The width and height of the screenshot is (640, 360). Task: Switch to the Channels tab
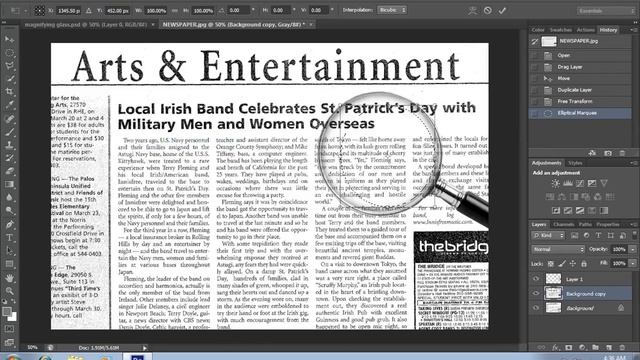(564, 224)
